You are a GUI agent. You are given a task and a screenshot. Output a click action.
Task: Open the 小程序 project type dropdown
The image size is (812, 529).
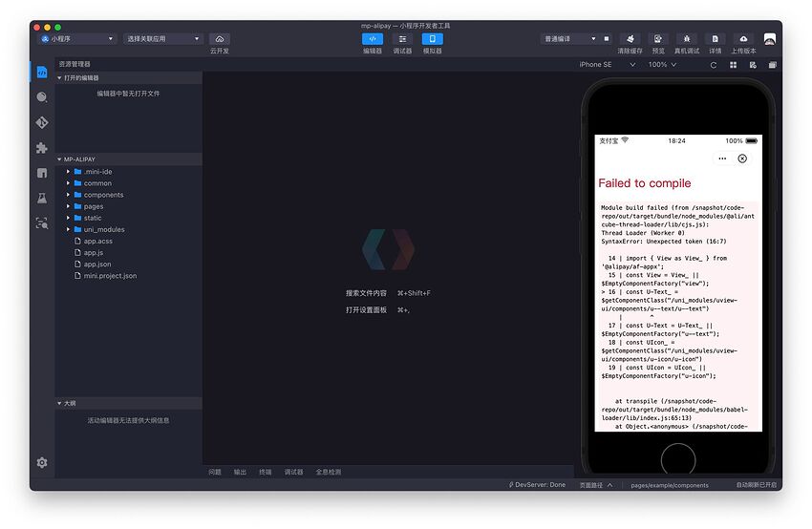point(77,39)
